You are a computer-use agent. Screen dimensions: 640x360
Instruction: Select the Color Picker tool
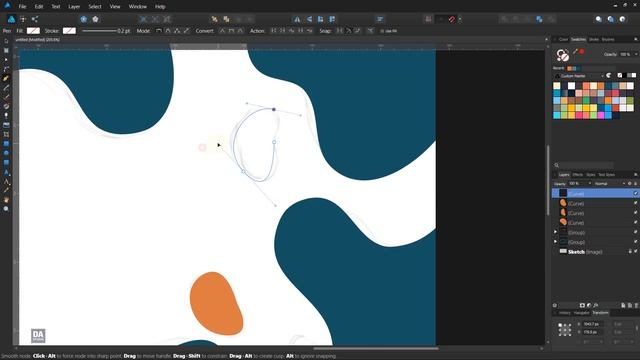pos(6,190)
